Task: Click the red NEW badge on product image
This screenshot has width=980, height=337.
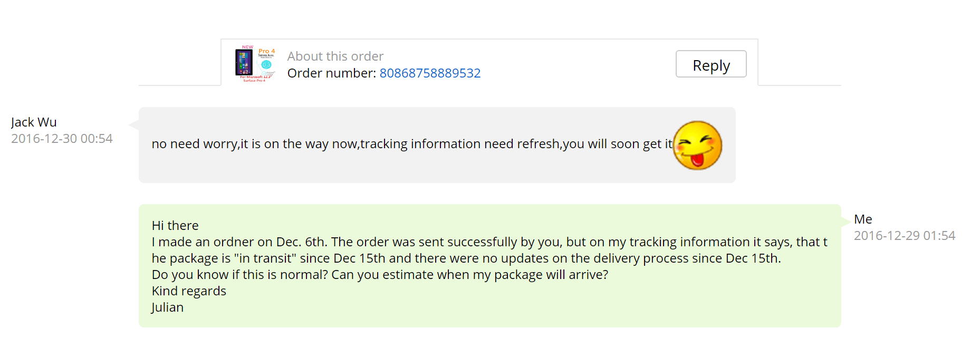Action: (x=247, y=47)
